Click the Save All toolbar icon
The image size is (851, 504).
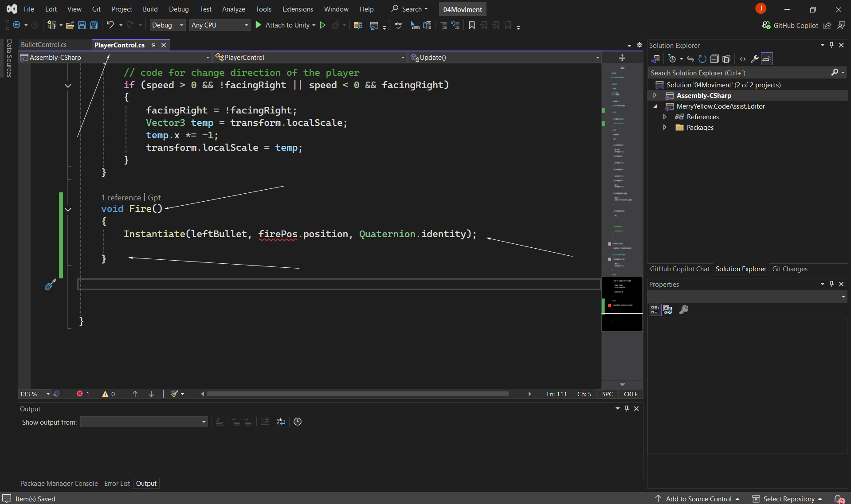pos(94,25)
